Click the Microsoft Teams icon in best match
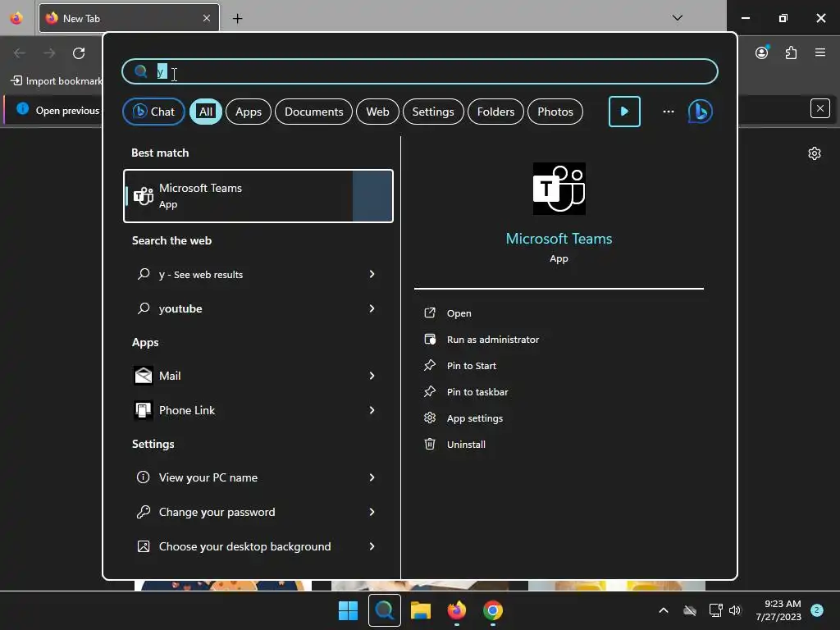 point(143,195)
